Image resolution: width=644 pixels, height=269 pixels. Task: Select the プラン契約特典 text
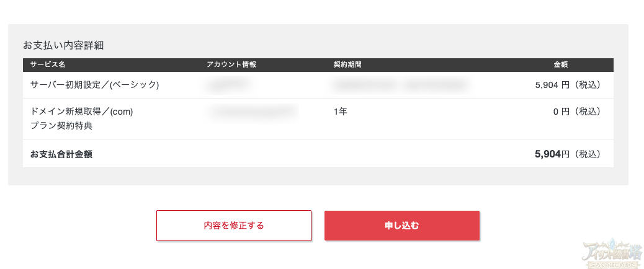click(x=61, y=126)
